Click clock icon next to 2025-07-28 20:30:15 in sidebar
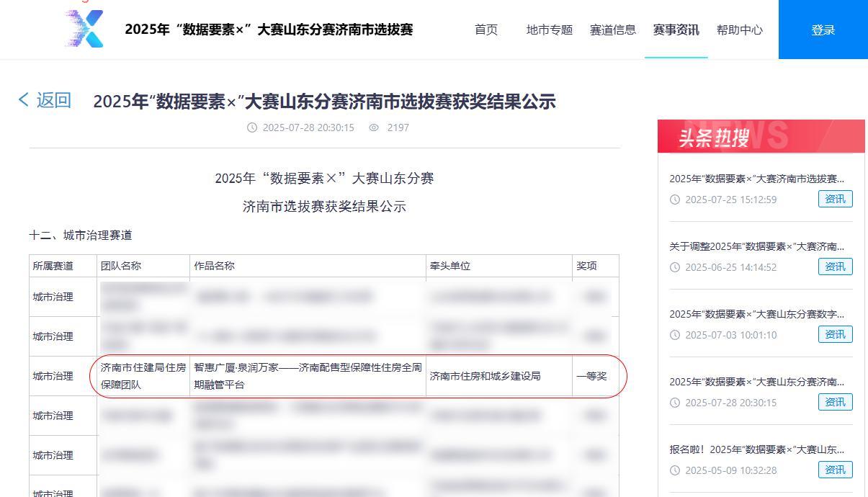The width and height of the screenshot is (868, 497). point(675,403)
